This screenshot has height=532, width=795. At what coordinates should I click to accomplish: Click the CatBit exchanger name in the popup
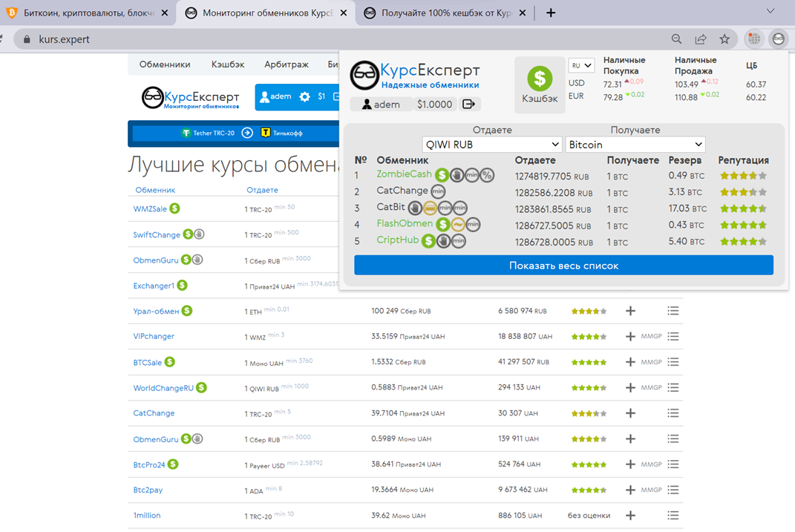coord(391,207)
